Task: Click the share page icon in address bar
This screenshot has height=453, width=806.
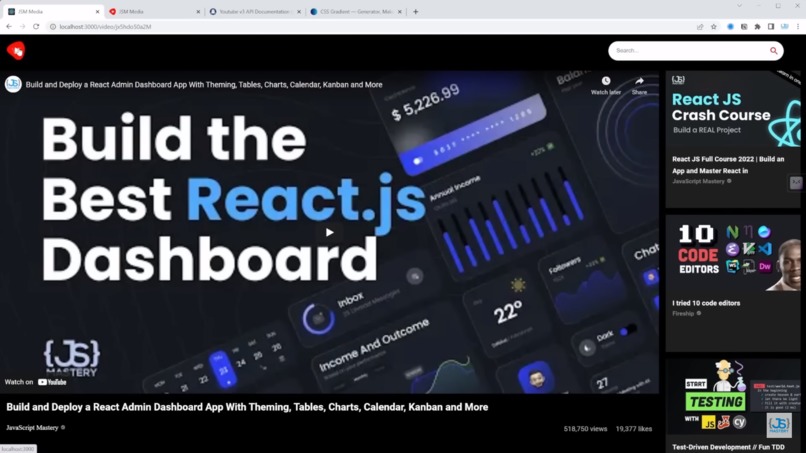Action: [700, 27]
